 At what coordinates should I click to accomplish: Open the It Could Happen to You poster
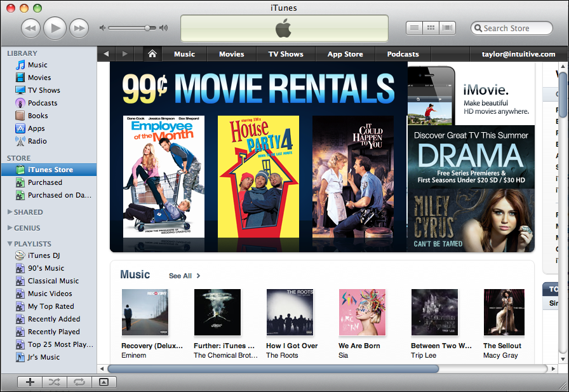(353, 177)
